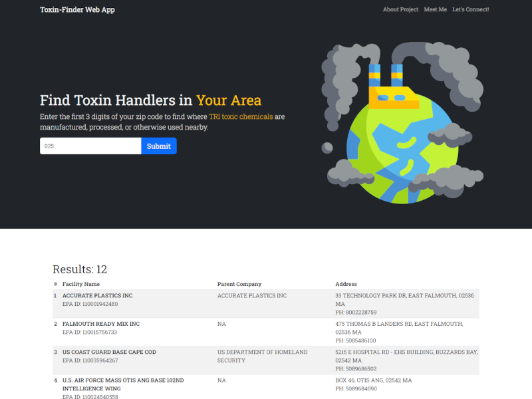Click the Results: 12 heading
The width and height of the screenshot is (532, 399).
[80, 269]
